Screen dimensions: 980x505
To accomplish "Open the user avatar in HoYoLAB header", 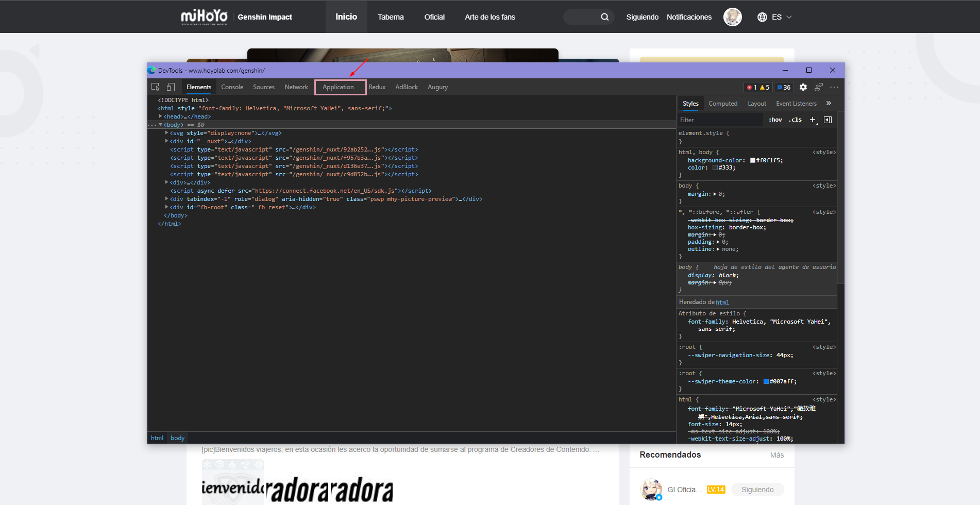I will [x=733, y=17].
